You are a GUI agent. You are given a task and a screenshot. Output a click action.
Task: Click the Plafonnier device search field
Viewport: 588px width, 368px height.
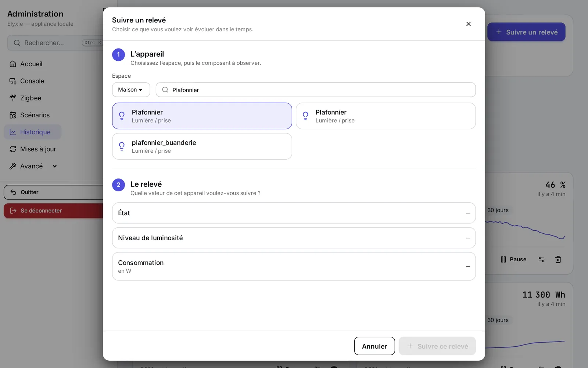[316, 90]
